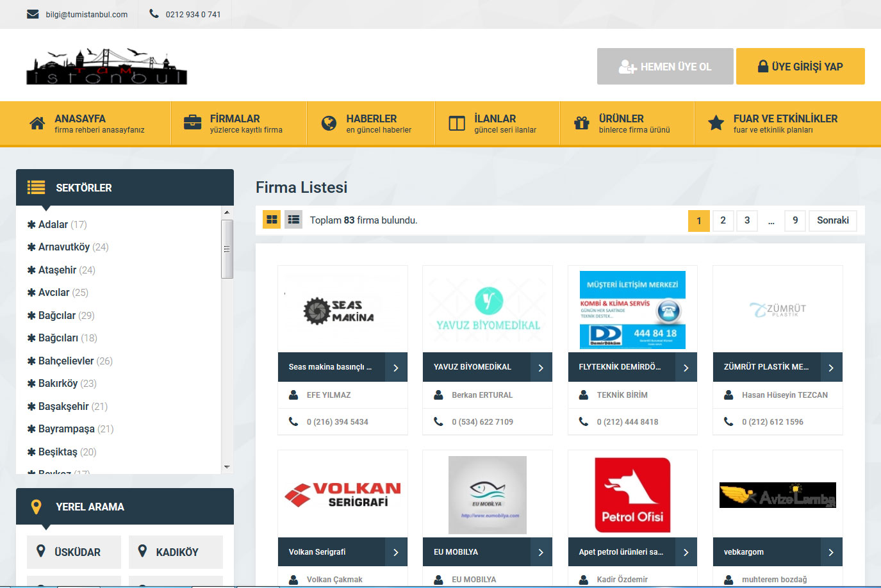Viewport: 881px width, 588px height.
Task: Go to page 3 of firm list
Action: pyautogui.click(x=747, y=220)
